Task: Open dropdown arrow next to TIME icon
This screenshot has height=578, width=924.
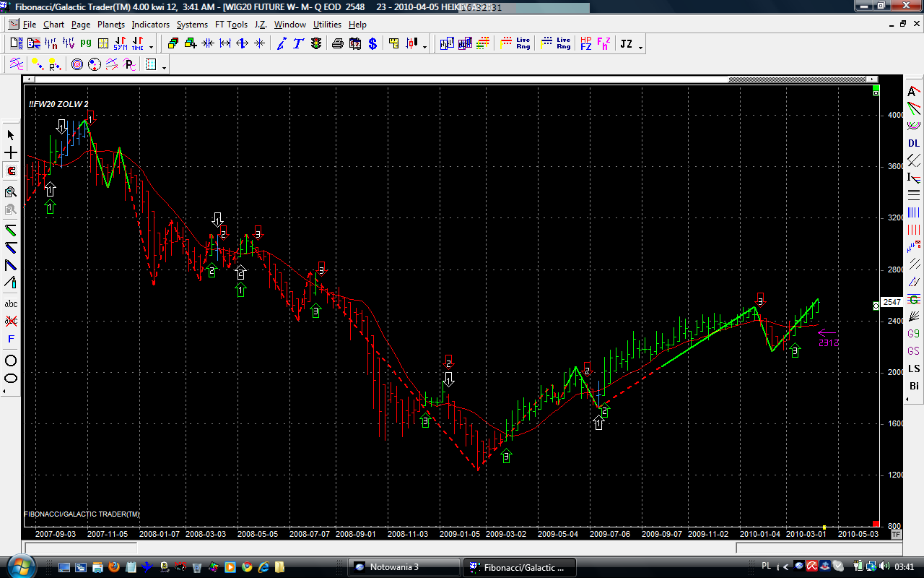Action: click(x=151, y=48)
